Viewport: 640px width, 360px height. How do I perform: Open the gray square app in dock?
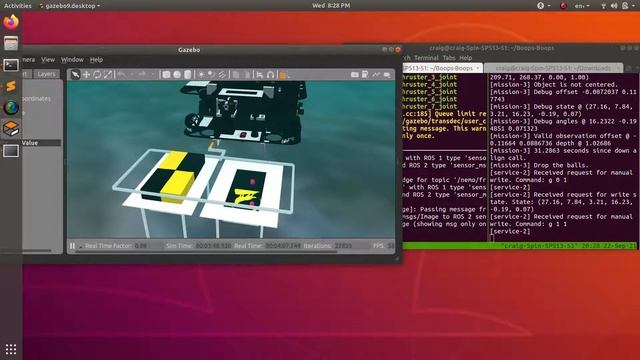11,151
